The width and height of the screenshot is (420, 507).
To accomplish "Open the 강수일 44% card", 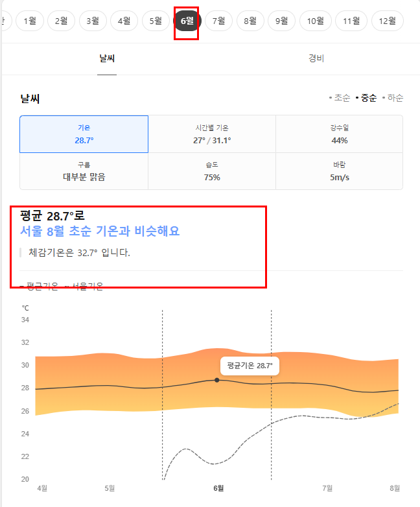I will (x=339, y=134).
